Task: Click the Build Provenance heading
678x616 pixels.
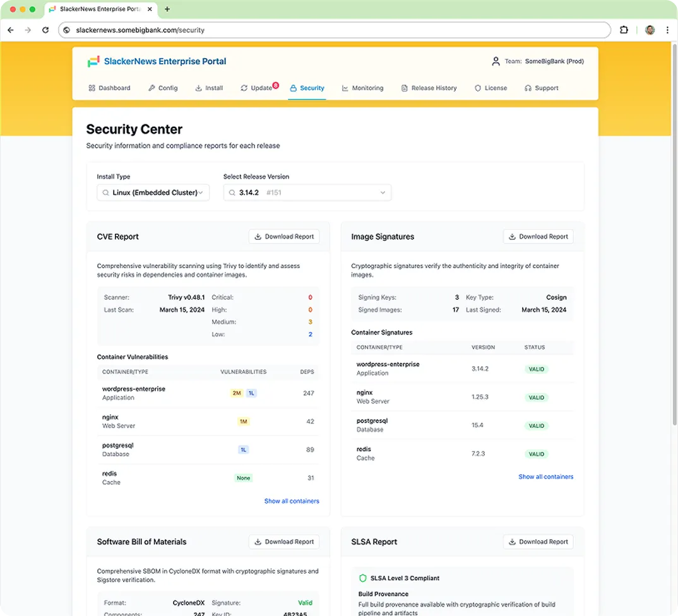Action: tap(384, 595)
